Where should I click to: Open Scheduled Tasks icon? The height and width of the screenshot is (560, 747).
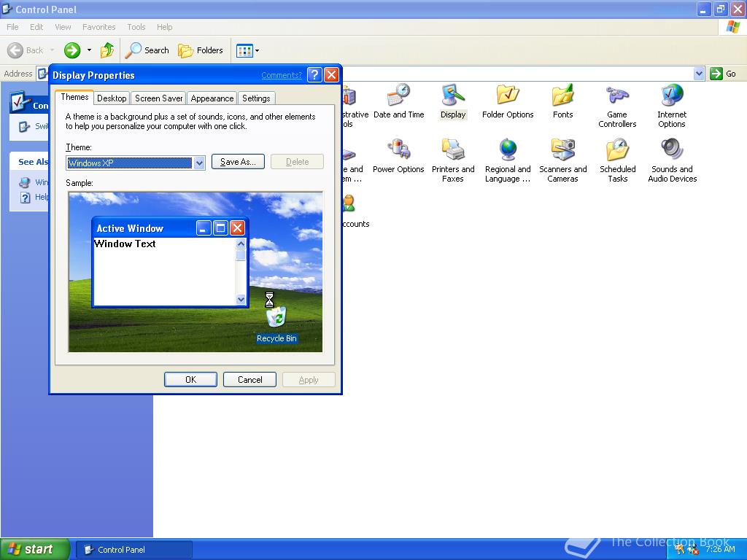coord(617,160)
